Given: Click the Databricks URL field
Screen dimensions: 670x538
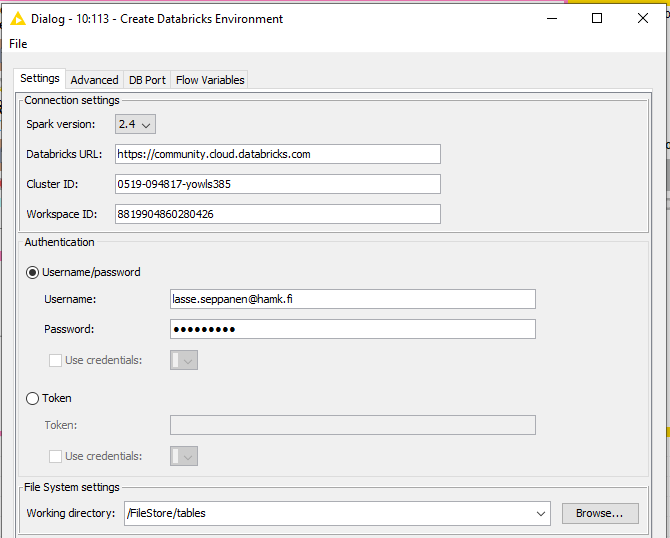Looking at the screenshot, I should point(278,154).
